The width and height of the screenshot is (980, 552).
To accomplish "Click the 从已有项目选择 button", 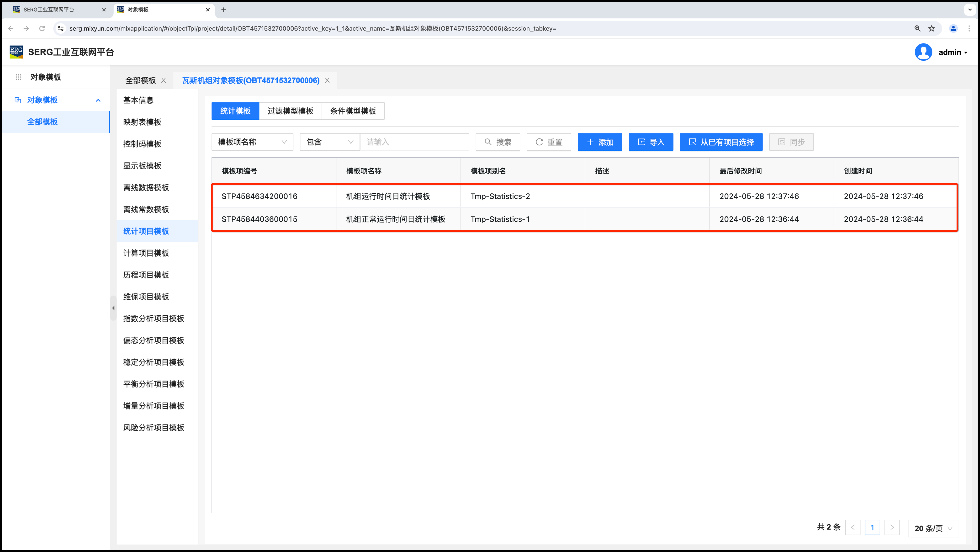I will [721, 142].
